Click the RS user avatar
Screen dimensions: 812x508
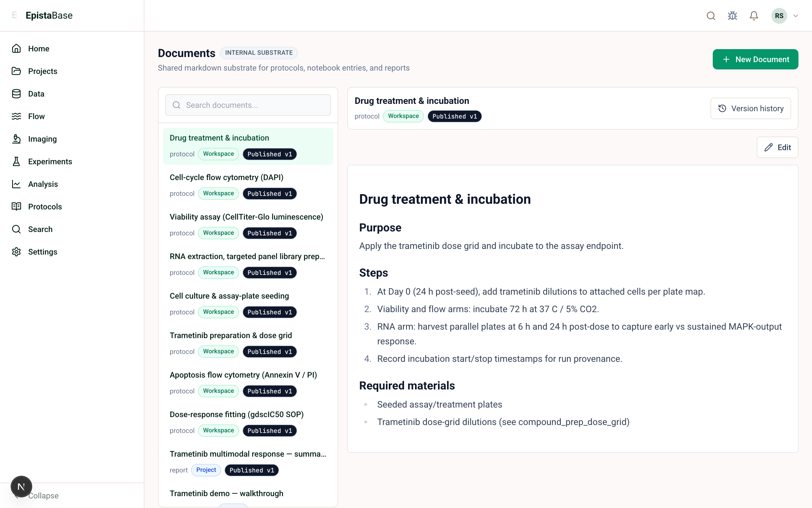(779, 16)
